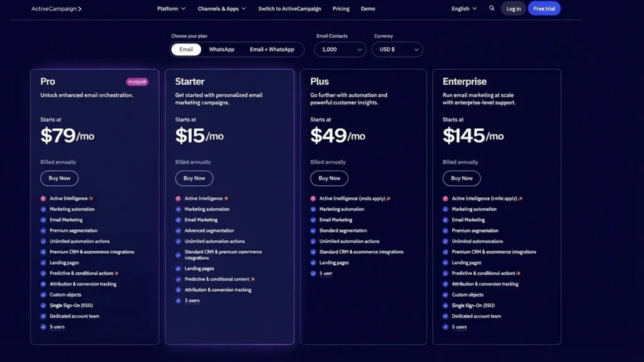Expand the Platform menu

[171, 9]
